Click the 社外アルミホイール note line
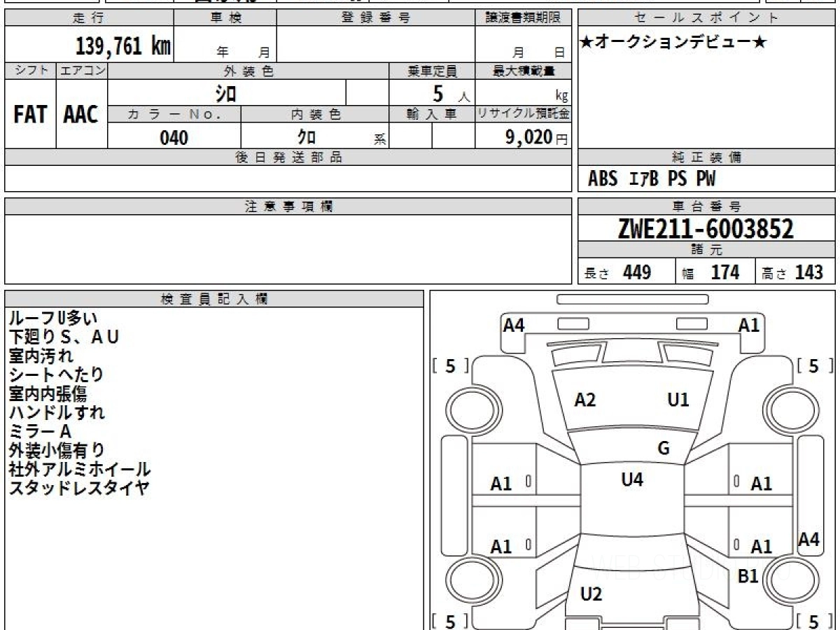Image resolution: width=840 pixels, height=630 pixels. tap(80, 470)
